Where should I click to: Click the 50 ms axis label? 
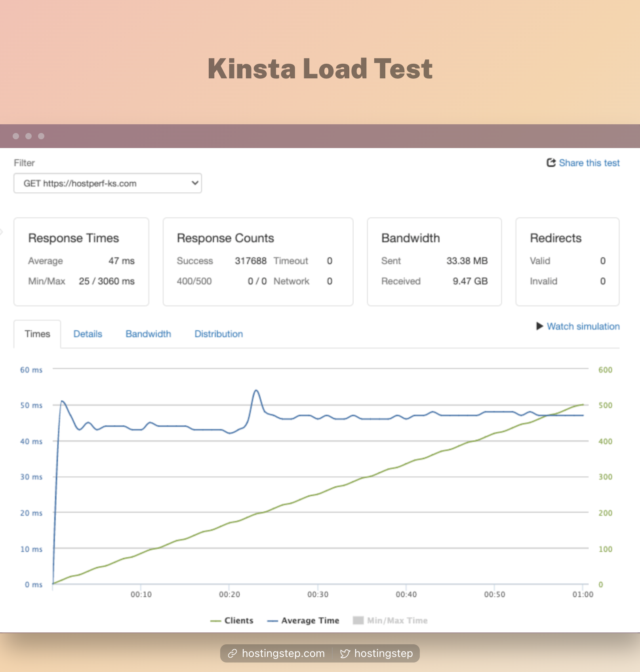(31, 405)
